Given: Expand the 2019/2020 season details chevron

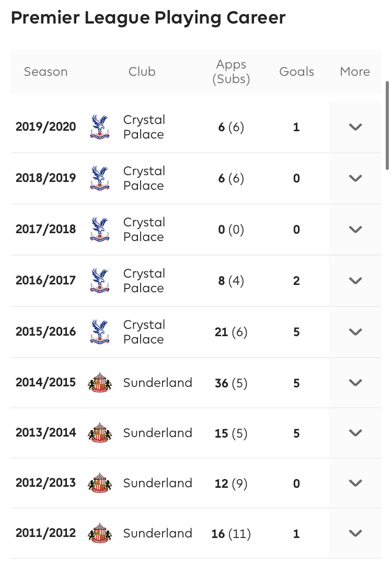Looking at the screenshot, I should tap(355, 127).
